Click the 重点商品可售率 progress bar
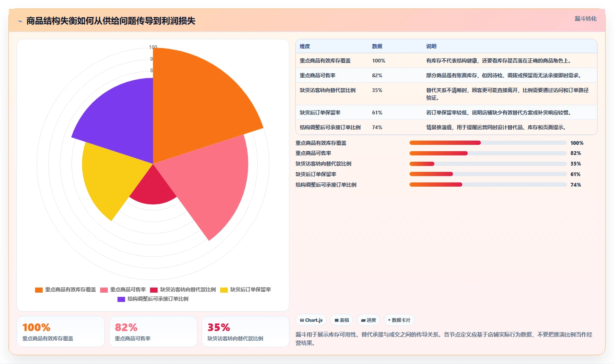Viewport: 614px width, 364px height. [488, 153]
